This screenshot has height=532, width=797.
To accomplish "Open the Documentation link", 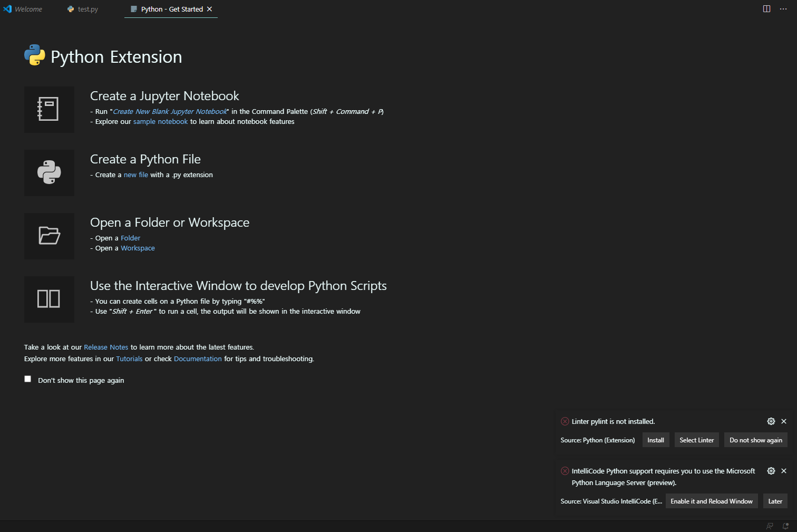I will pyautogui.click(x=198, y=359).
